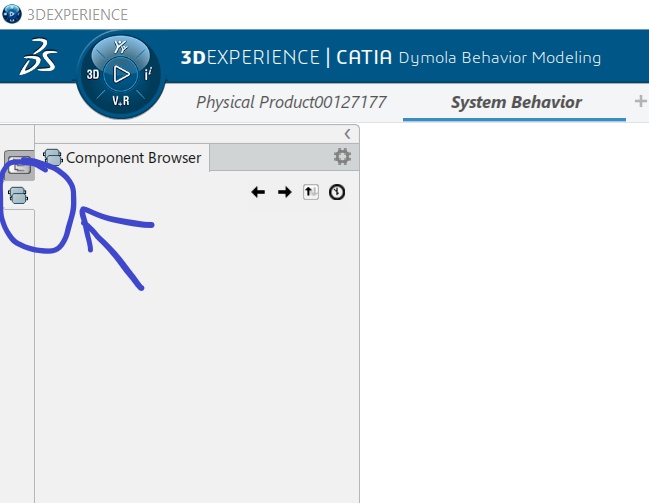Click the 3DEXPERIENCE title bar app icon
Screen dimensions: 649x503
(x=12, y=14)
